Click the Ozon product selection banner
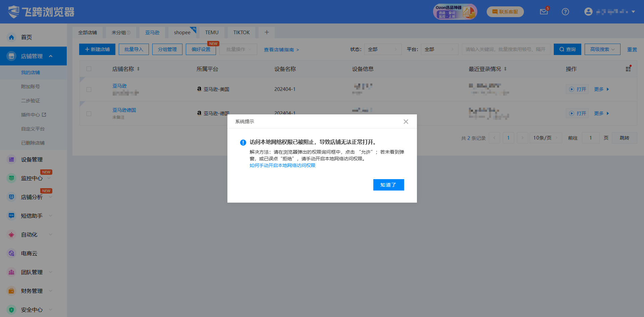The height and width of the screenshot is (317, 644). click(454, 12)
